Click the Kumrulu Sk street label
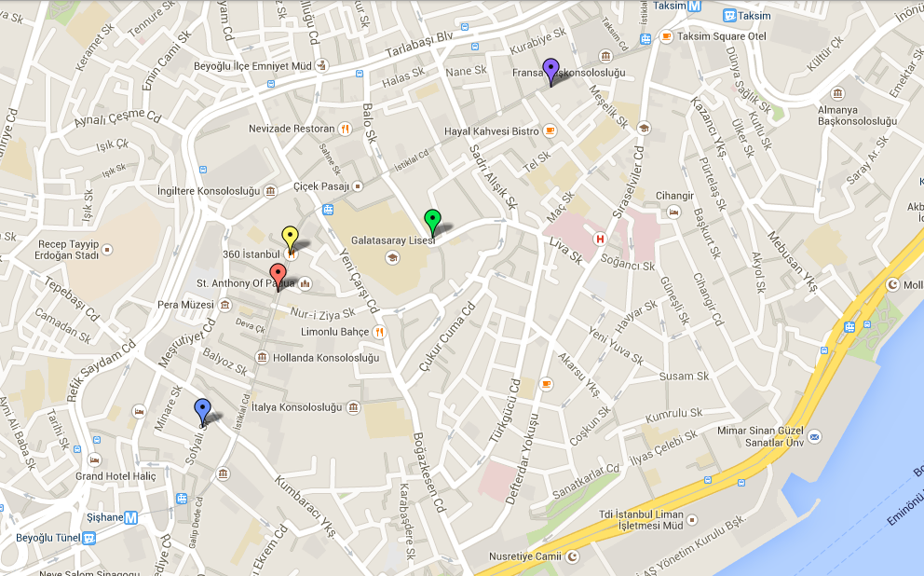The height and width of the screenshot is (576, 924). pyautogui.click(x=674, y=415)
